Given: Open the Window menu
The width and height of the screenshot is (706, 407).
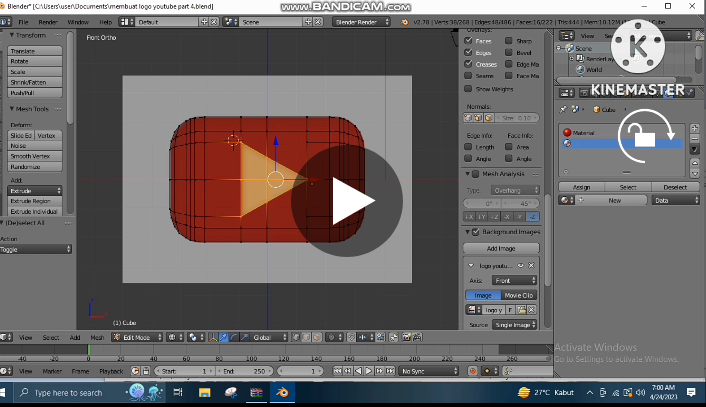Looking at the screenshot, I should [x=78, y=22].
